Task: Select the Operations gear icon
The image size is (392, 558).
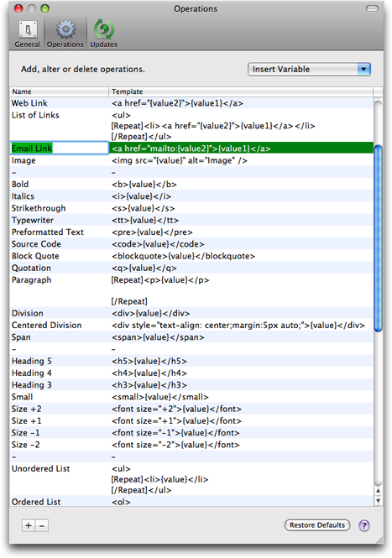Action: click(x=65, y=30)
